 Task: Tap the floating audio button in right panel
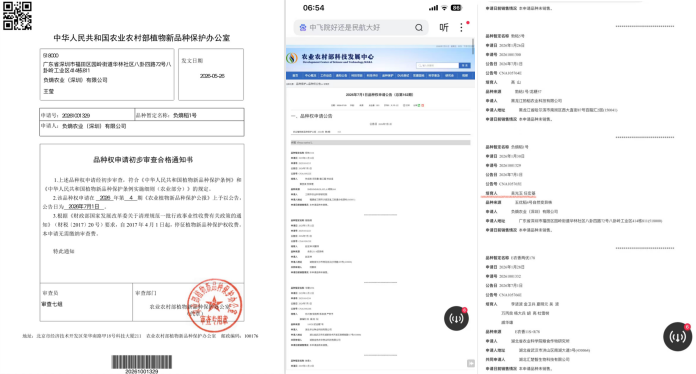pos(677,337)
